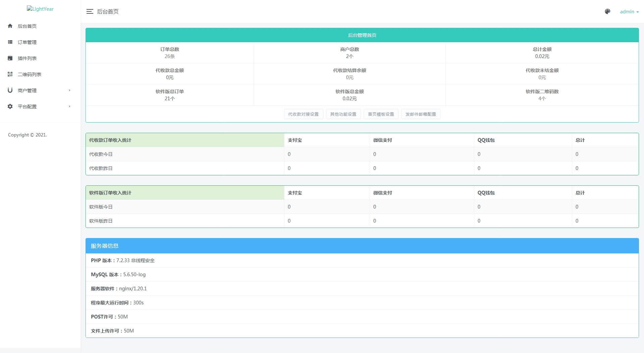Toggle sidebar with the hamburger menu icon
The height and width of the screenshot is (353, 644).
(x=90, y=11)
